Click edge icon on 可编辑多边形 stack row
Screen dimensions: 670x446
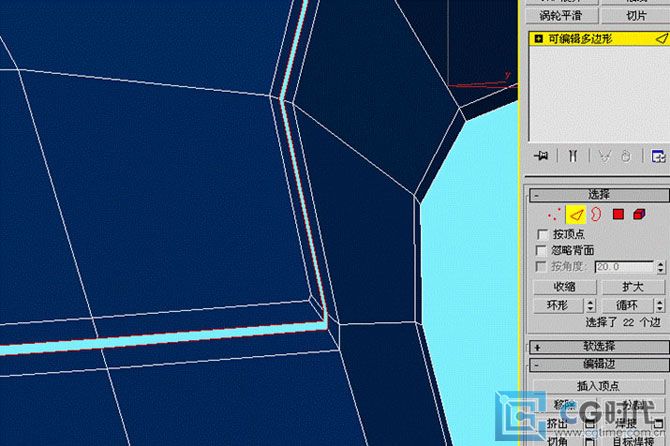click(x=661, y=39)
